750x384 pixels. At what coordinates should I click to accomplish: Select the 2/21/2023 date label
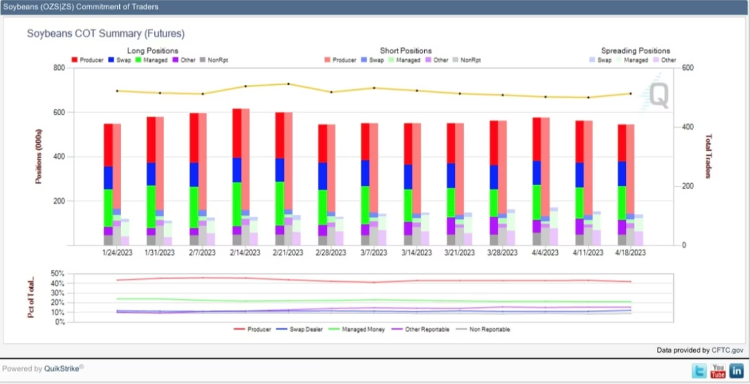point(288,253)
